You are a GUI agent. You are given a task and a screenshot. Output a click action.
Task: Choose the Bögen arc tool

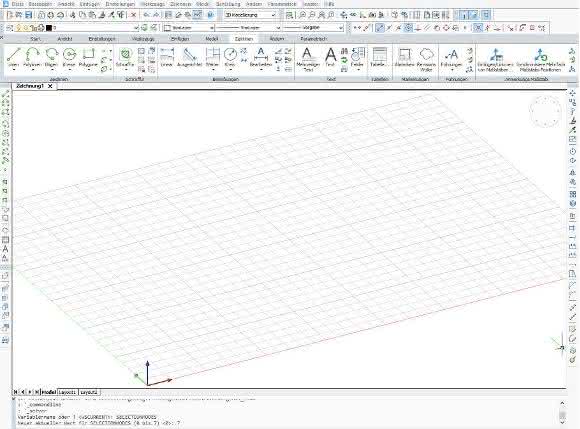pyautogui.click(x=51, y=57)
